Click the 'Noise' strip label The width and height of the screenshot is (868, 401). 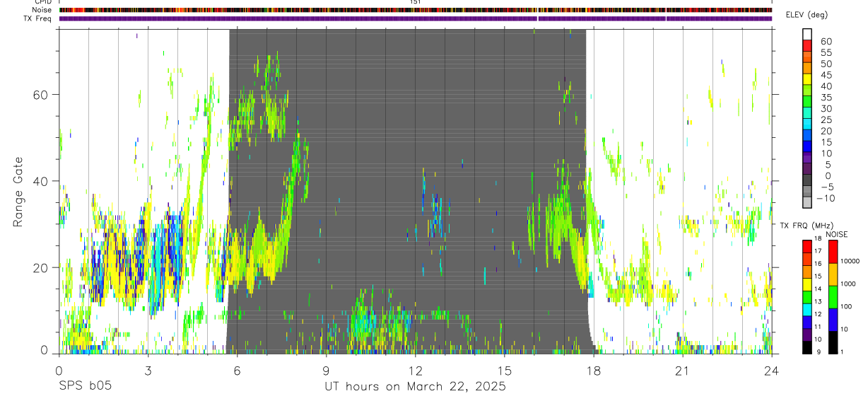coord(42,10)
